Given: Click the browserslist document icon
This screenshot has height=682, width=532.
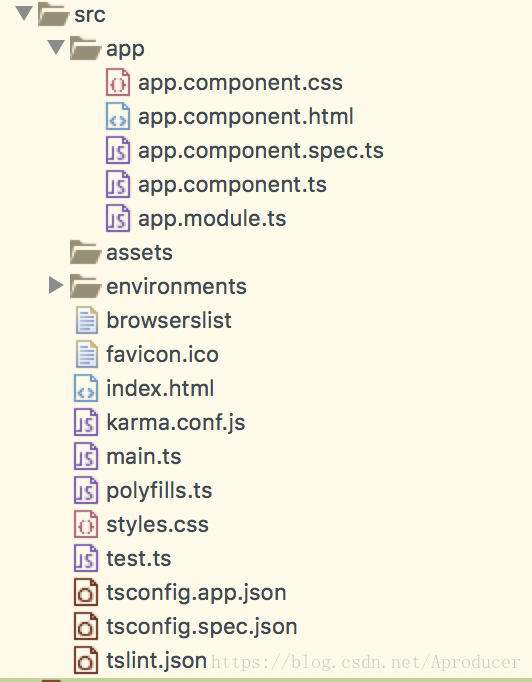Looking at the screenshot, I should click(87, 320).
